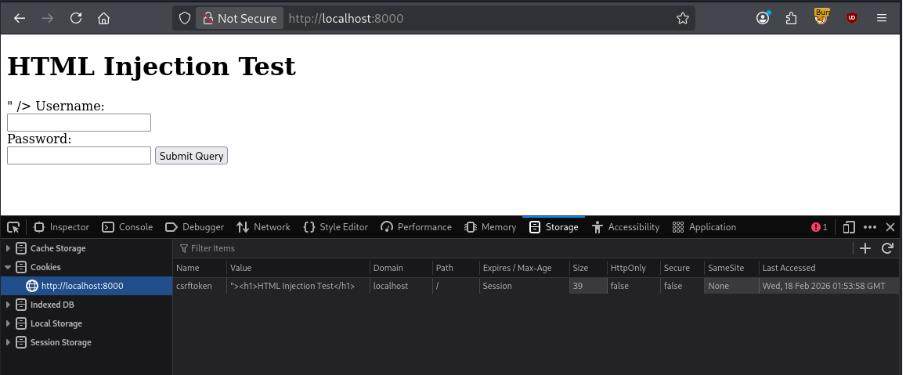Screen dimensions: 903x375
Task: Focus the Password input field
Action: click(79, 156)
